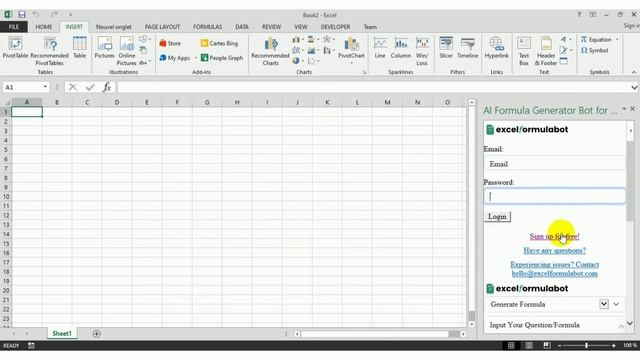This screenshot has width=640, height=360.
Task: Switch to Normal view in status bar
Action: click(x=511, y=345)
